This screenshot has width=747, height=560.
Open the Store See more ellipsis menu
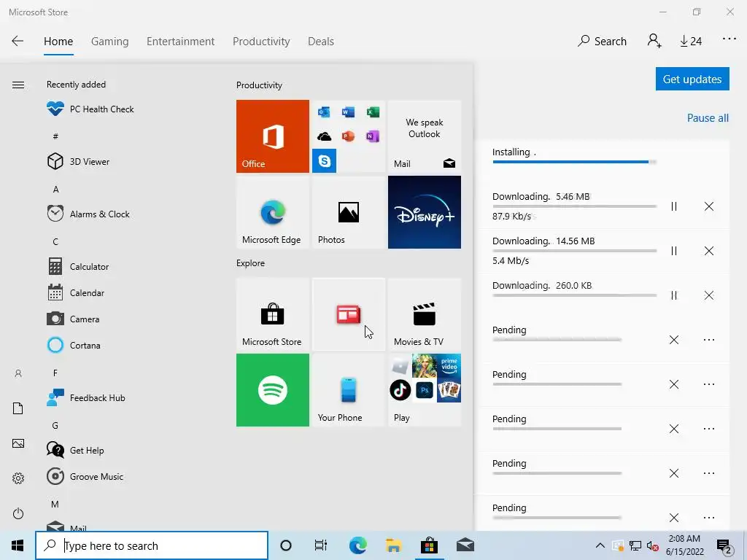coord(729,39)
